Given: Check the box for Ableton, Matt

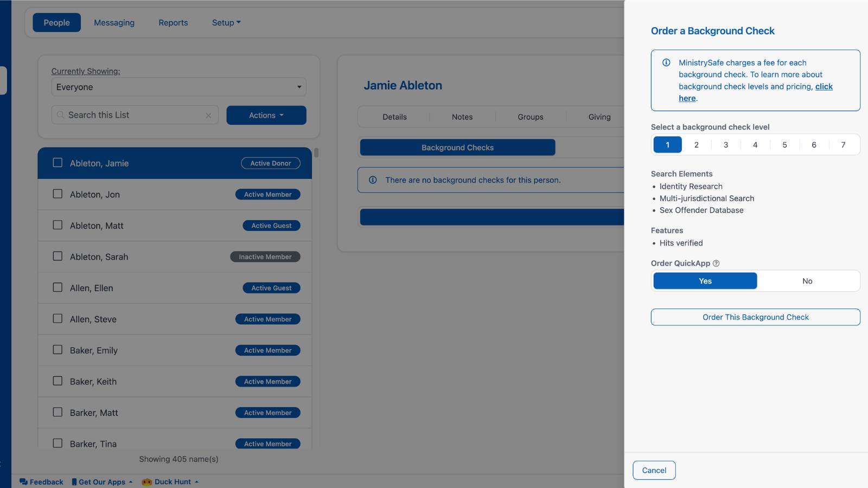Looking at the screenshot, I should tap(58, 225).
